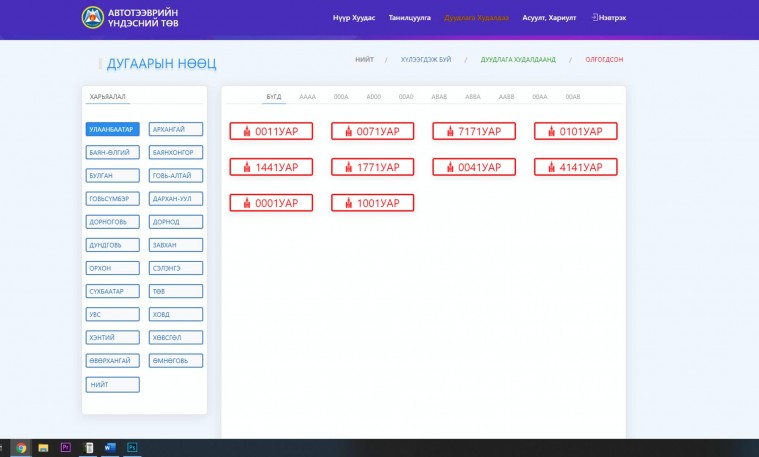This screenshot has width=759, height=457.
Task: Click the ОЛГОГДСОН status link
Action: 604,59
